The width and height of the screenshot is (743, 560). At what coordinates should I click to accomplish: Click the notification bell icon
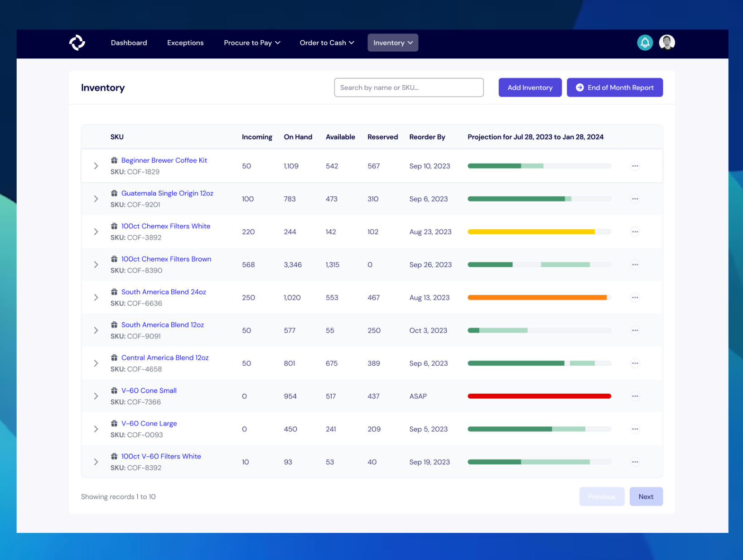tap(645, 43)
